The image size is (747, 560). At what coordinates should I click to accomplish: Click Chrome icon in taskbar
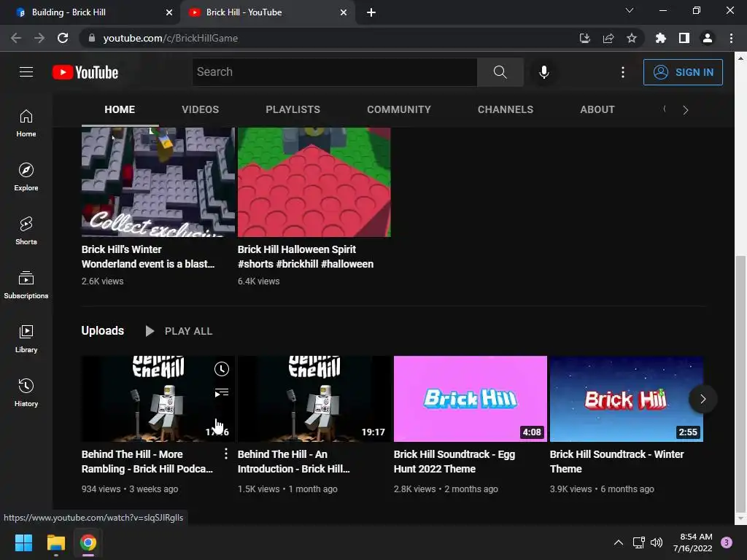[88, 542]
